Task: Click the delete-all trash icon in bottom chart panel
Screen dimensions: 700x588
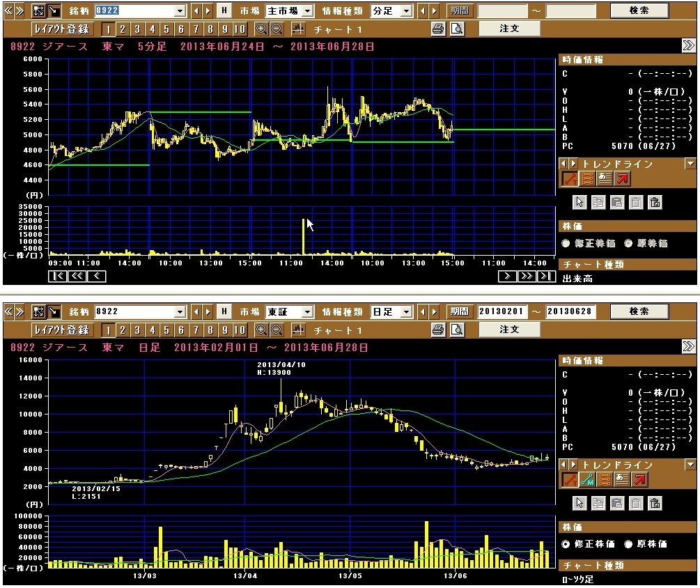Action: click(x=654, y=503)
